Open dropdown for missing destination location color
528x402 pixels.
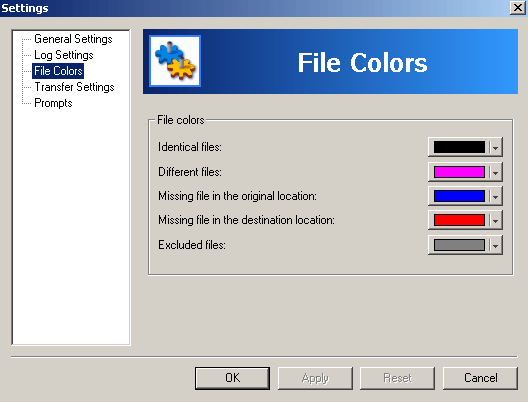[495, 221]
